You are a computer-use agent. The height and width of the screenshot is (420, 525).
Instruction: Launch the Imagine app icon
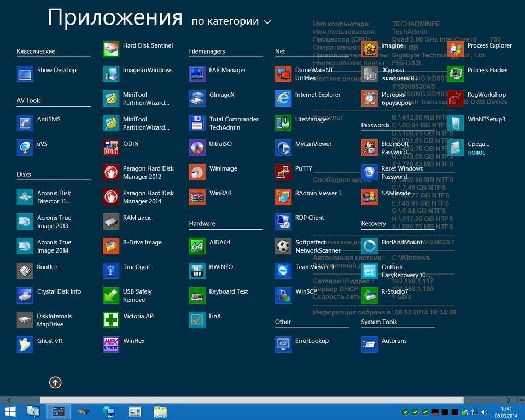point(369,49)
